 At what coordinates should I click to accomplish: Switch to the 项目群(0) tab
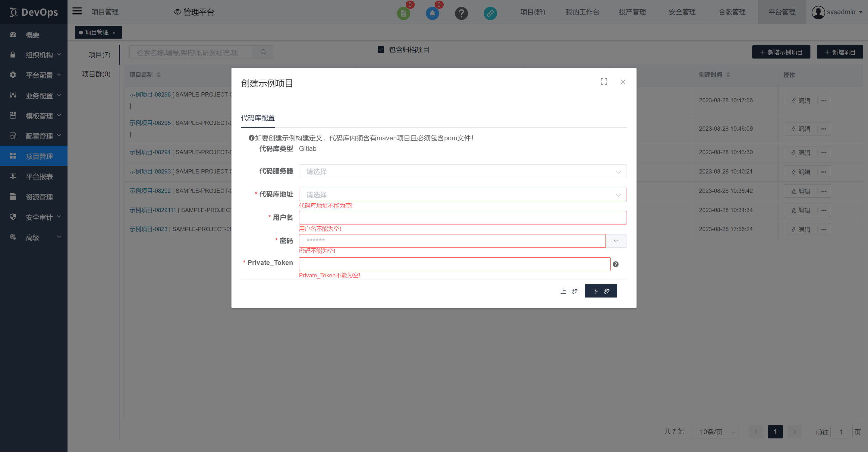pyautogui.click(x=96, y=74)
